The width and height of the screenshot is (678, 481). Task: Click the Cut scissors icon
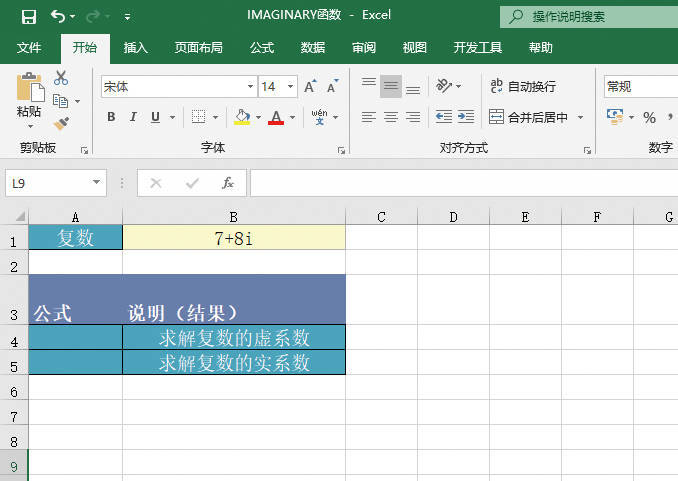[x=61, y=78]
